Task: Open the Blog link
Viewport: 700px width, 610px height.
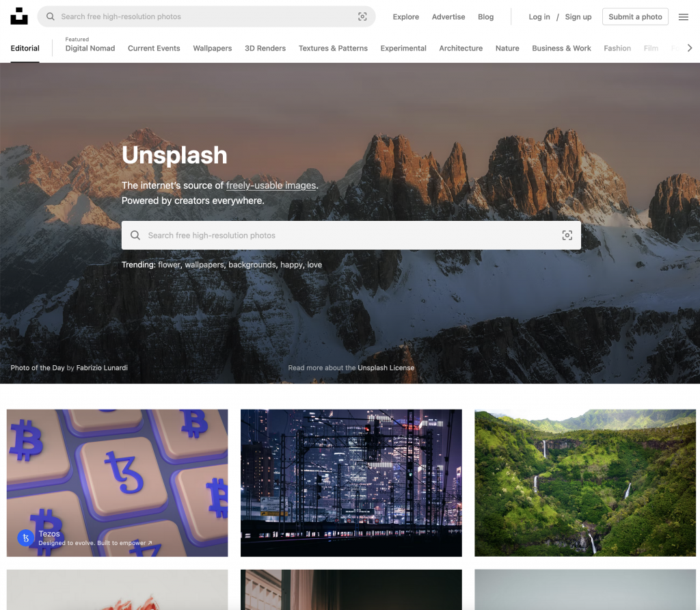Action: (486, 17)
